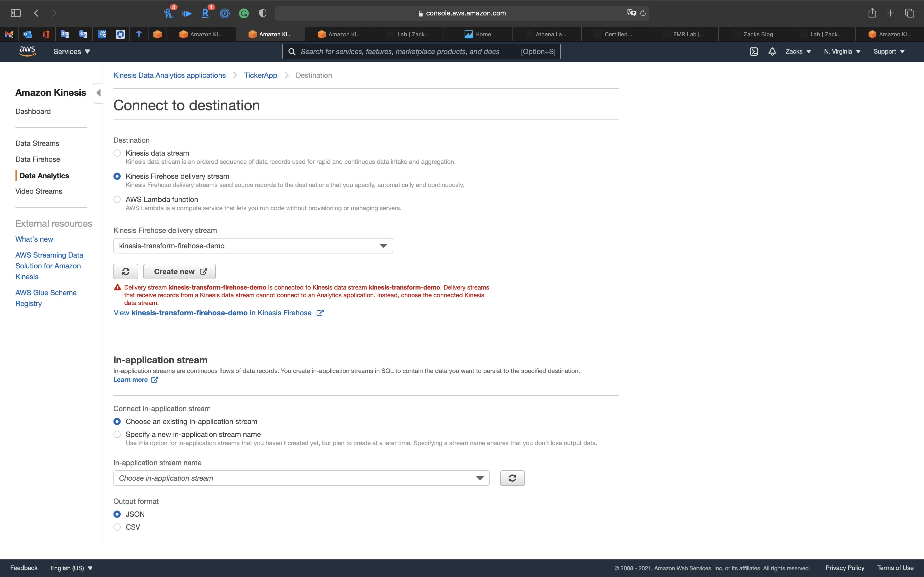Refresh the Firehose delivery stream list
The height and width of the screenshot is (577, 924).
[126, 271]
